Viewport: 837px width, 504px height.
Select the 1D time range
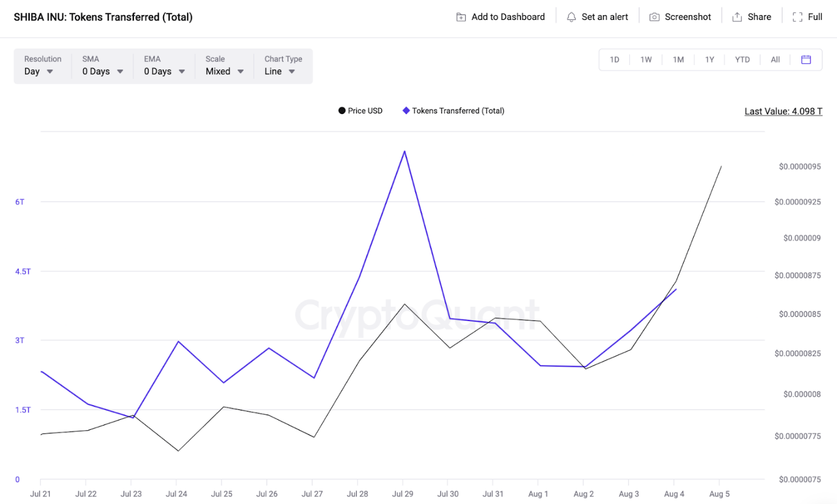click(x=615, y=60)
